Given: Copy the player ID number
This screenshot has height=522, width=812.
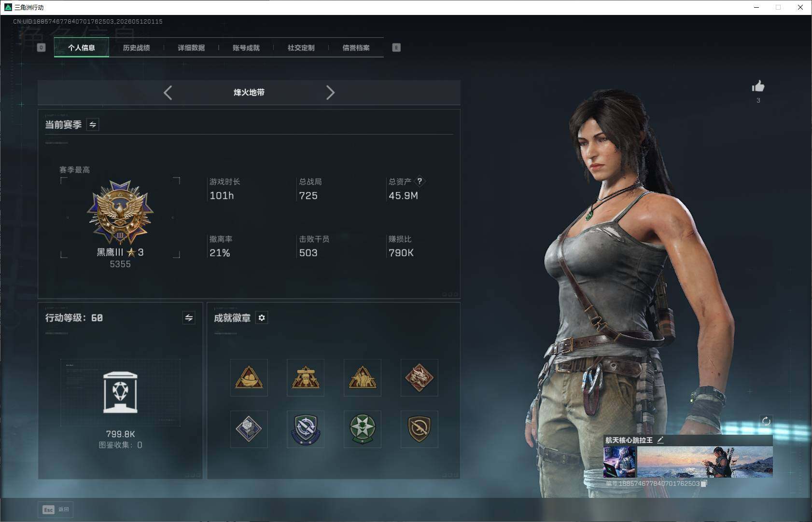Looking at the screenshot, I should point(704,483).
